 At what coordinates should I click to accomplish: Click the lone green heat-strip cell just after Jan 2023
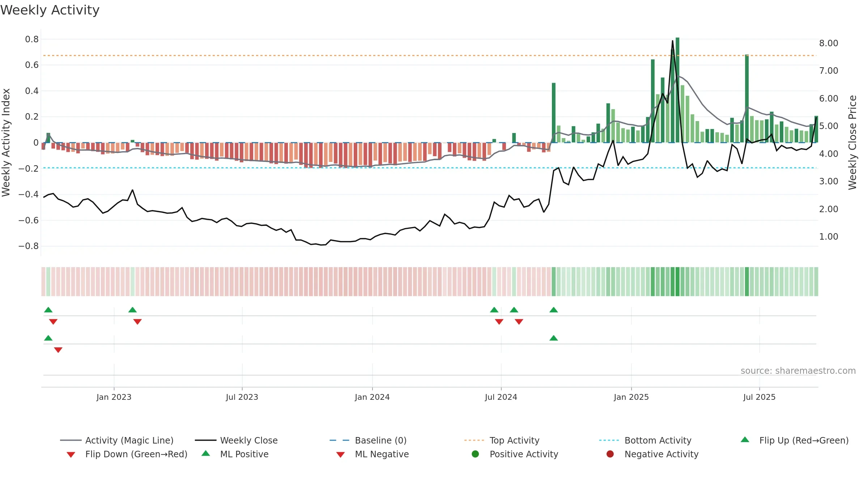[x=133, y=282]
